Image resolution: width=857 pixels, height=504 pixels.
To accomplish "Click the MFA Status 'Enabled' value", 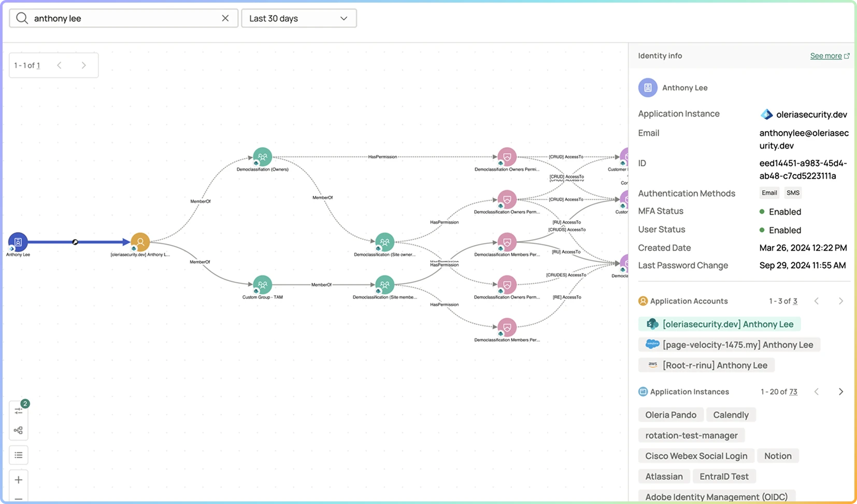I will 780,212.
